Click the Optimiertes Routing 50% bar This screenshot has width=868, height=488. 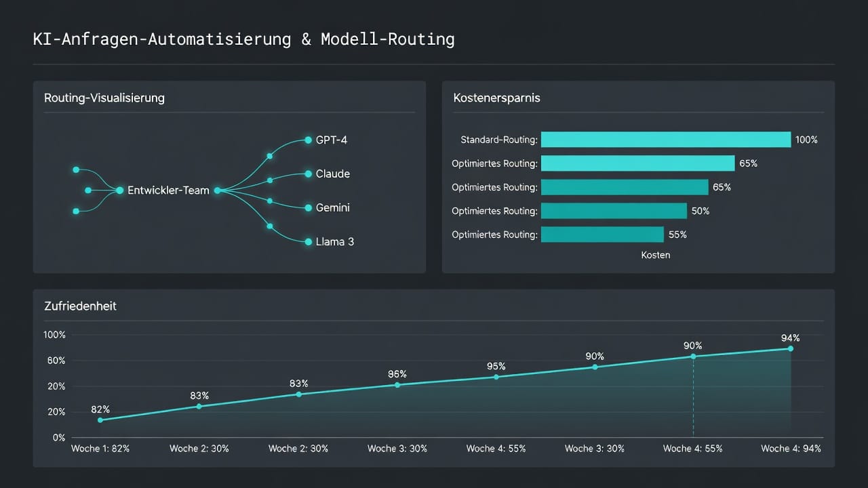614,211
